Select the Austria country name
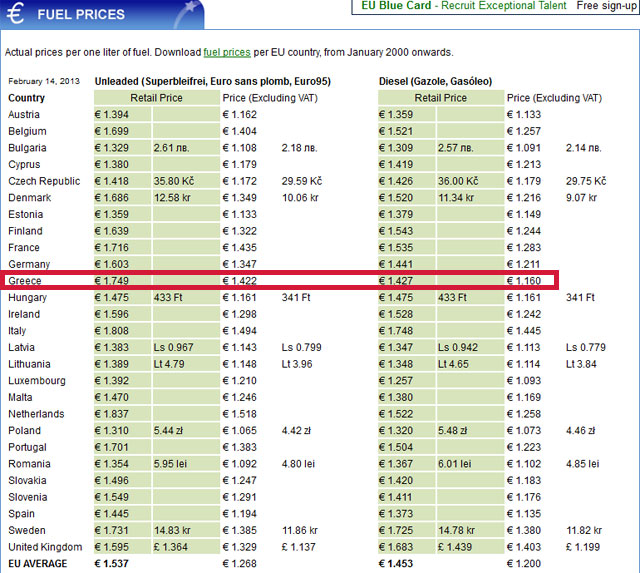Screen dimensions: 640x573 click(24, 115)
